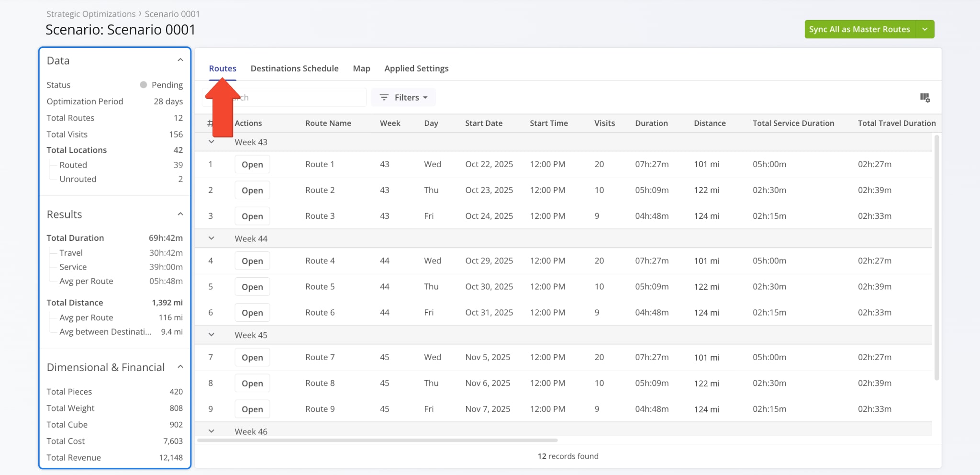Open the Filters dropdown
Viewport: 980px width, 475px height.
point(403,97)
